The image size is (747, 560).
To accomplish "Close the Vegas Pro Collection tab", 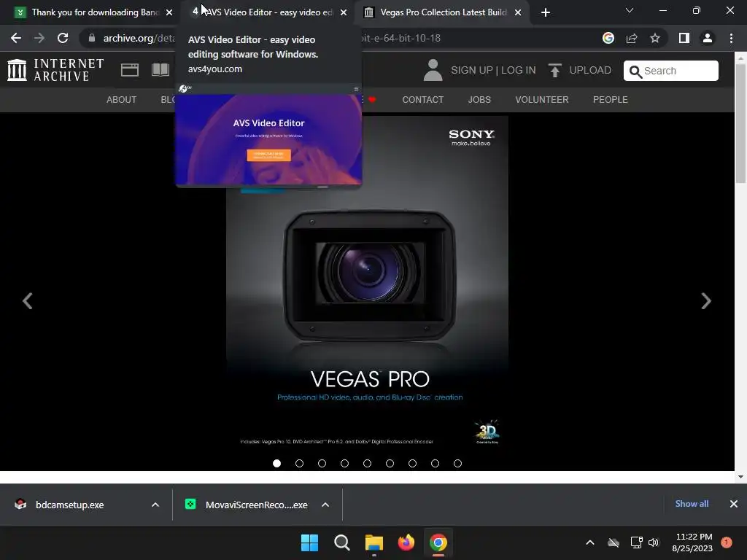I will [x=518, y=12].
